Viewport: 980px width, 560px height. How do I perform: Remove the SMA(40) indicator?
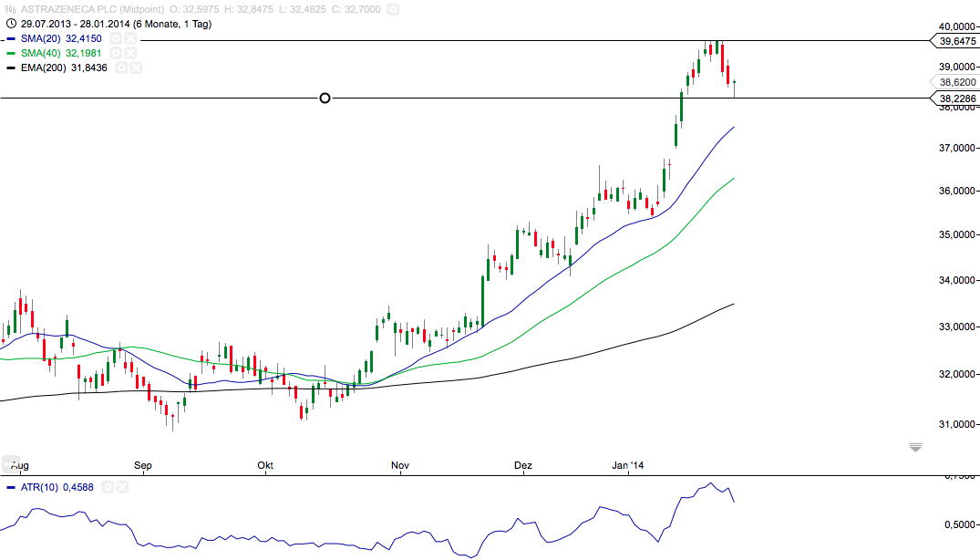pos(130,53)
